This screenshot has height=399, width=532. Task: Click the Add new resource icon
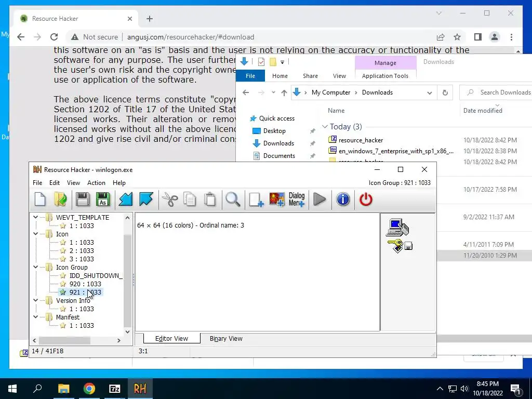click(256, 199)
